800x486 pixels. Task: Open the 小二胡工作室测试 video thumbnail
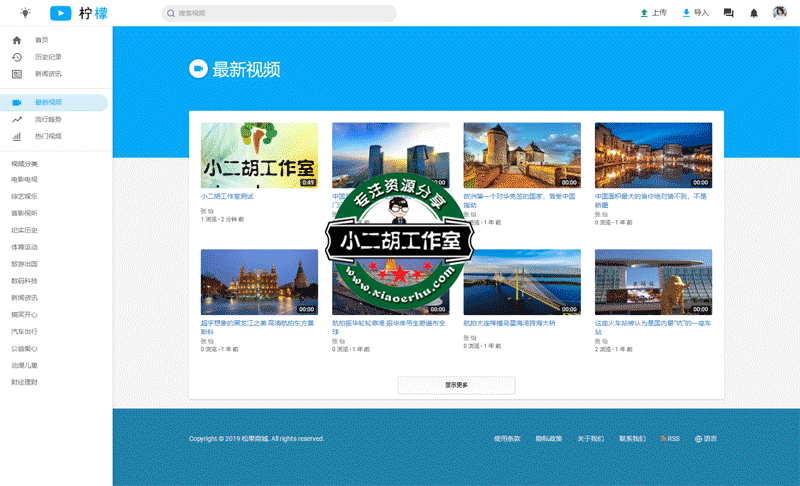pos(259,155)
